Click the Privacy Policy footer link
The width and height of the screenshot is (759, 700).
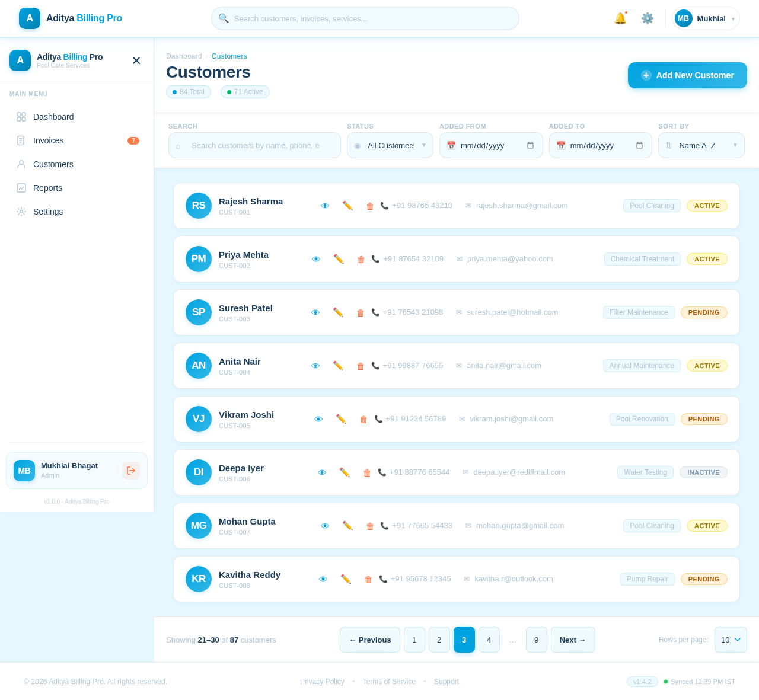(x=322, y=682)
